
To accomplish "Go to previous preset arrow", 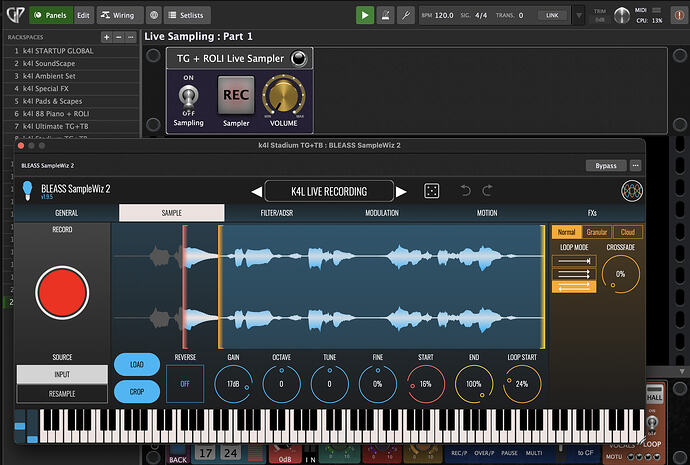I will (256, 191).
